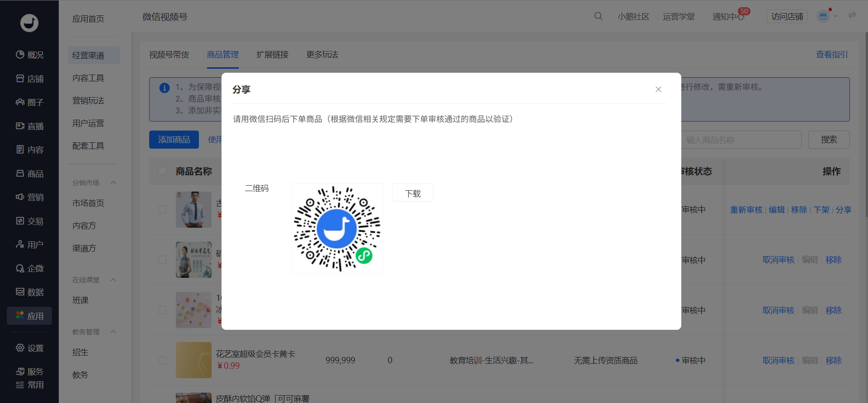Open 常用 shortcuts in left sidebar
The width and height of the screenshot is (868, 403).
point(29,385)
